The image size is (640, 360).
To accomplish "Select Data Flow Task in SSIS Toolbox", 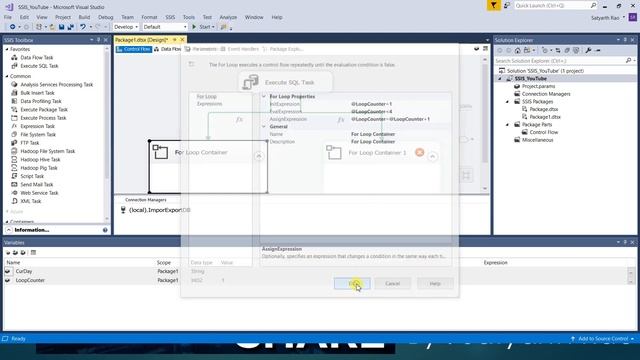I will [x=37, y=58].
